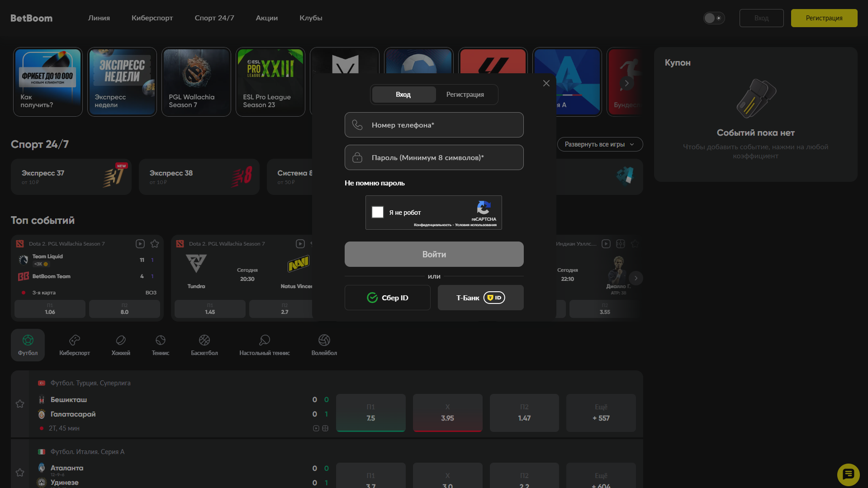868x488 pixels.
Task: Open the reCAPTCHA Конфиденциальность link
Action: pyautogui.click(x=432, y=225)
